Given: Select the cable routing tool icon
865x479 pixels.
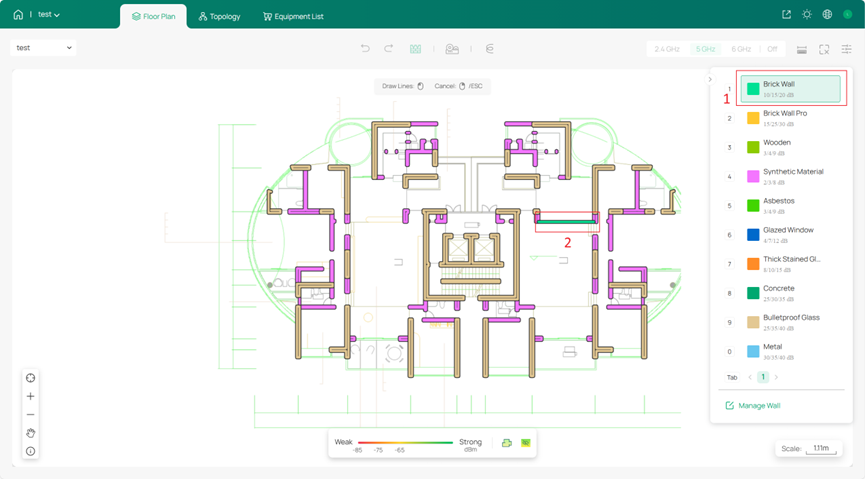Looking at the screenshot, I should point(489,49).
